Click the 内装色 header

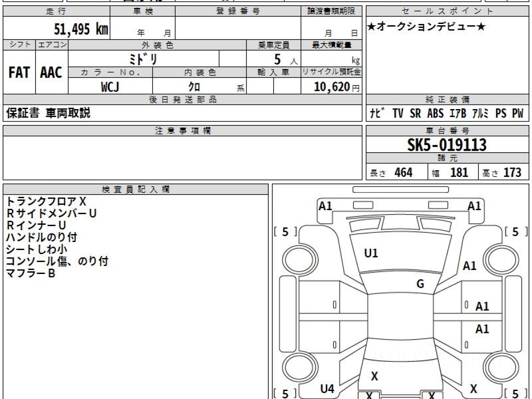coord(199,72)
